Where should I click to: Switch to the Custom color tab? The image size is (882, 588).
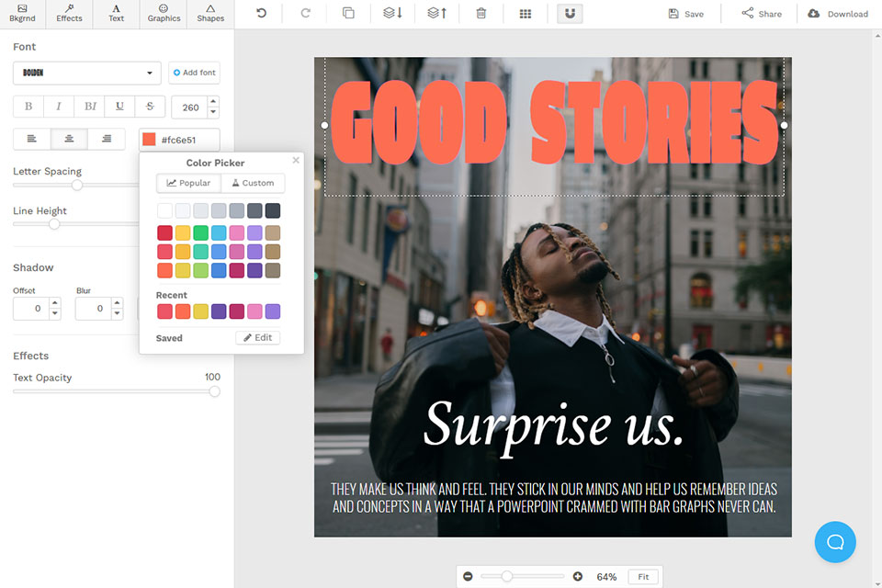[x=253, y=183]
